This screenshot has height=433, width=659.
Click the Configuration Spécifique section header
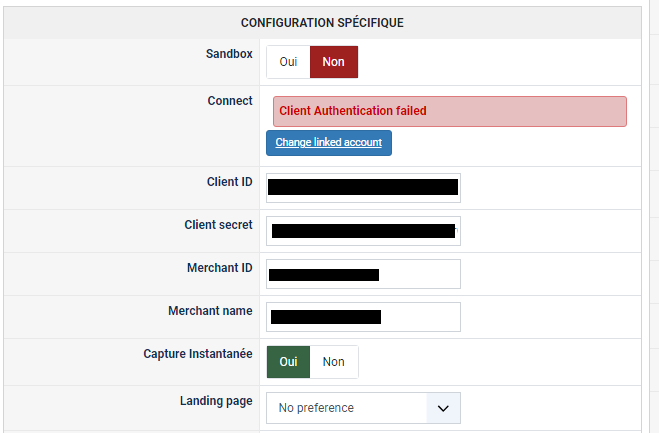(322, 22)
